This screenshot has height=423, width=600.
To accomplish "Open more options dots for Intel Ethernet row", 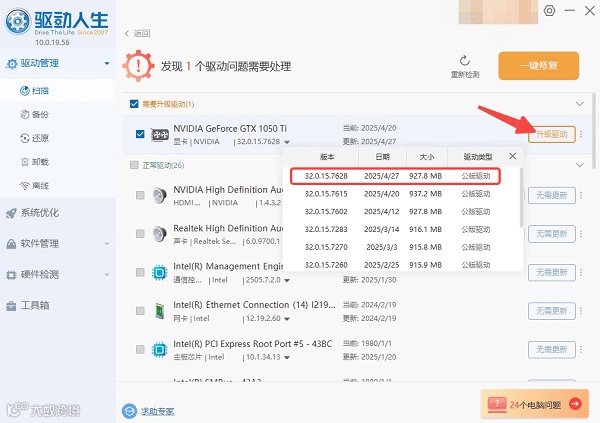I will (x=581, y=311).
